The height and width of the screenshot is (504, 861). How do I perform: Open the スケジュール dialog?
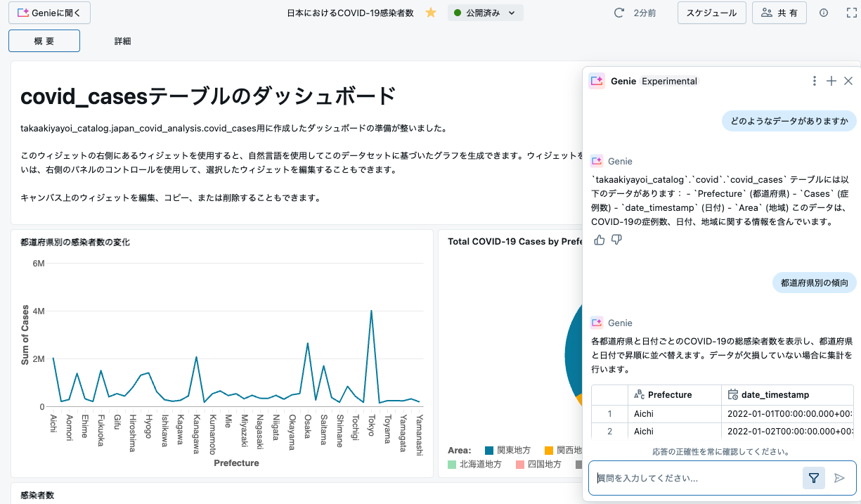pos(711,12)
